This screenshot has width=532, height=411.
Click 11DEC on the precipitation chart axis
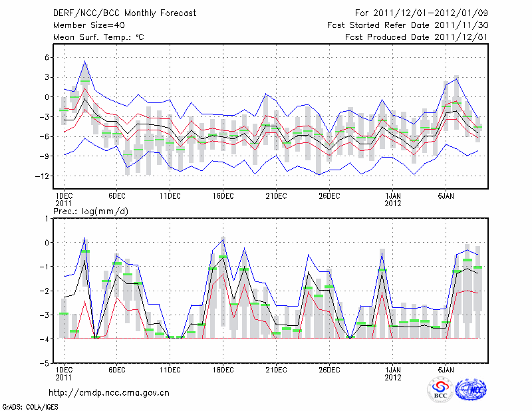pyautogui.click(x=170, y=370)
